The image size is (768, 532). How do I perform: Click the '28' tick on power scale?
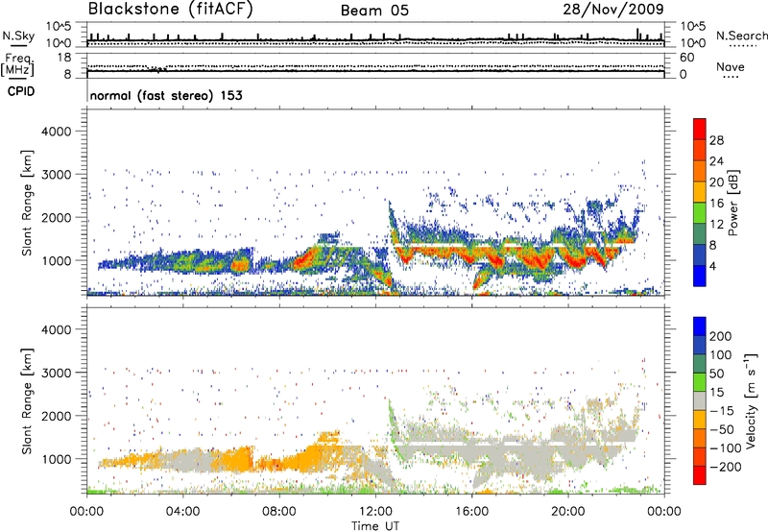(x=716, y=140)
